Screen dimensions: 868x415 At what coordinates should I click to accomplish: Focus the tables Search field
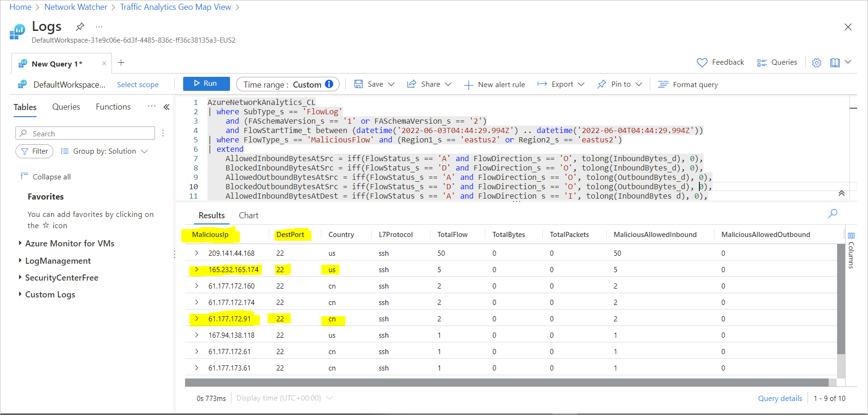[x=85, y=133]
